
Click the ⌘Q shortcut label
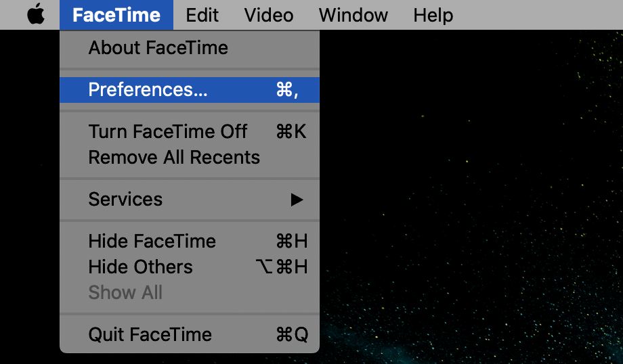[x=292, y=335]
